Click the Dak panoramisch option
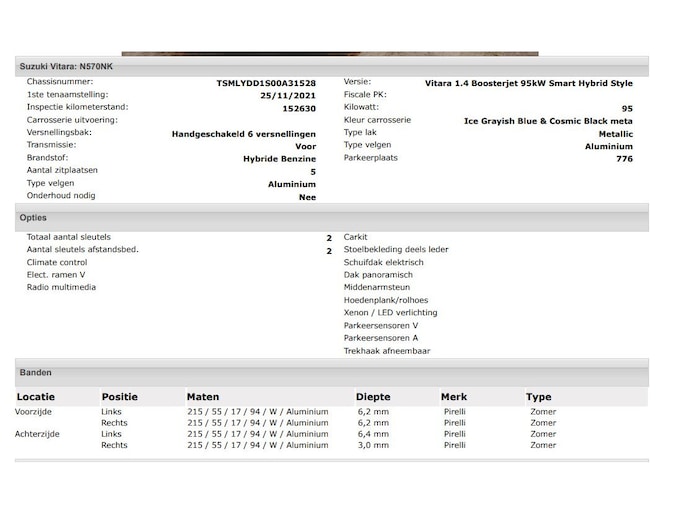The width and height of the screenshot is (685, 513). click(x=378, y=275)
